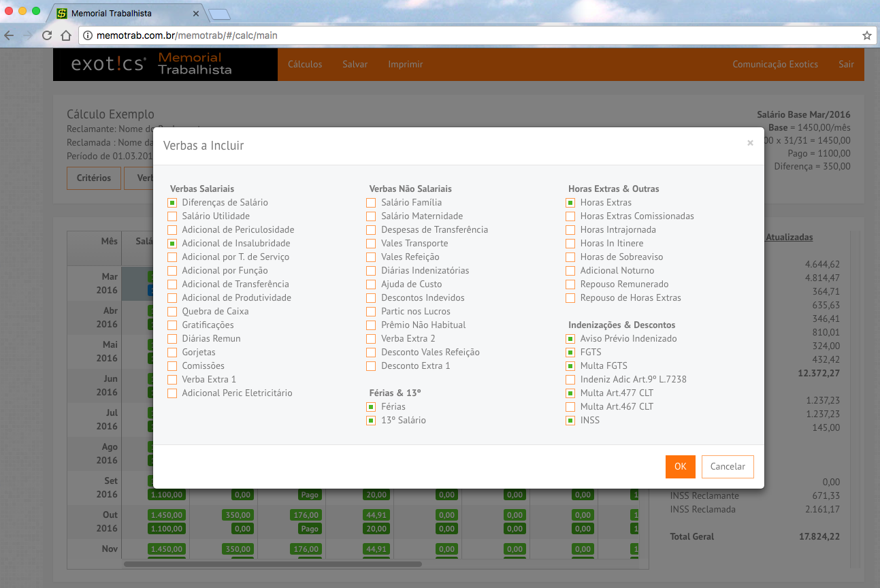Close the Verbas a Incluir dialog (×)
Viewport: 880px width, 588px height.
point(750,143)
